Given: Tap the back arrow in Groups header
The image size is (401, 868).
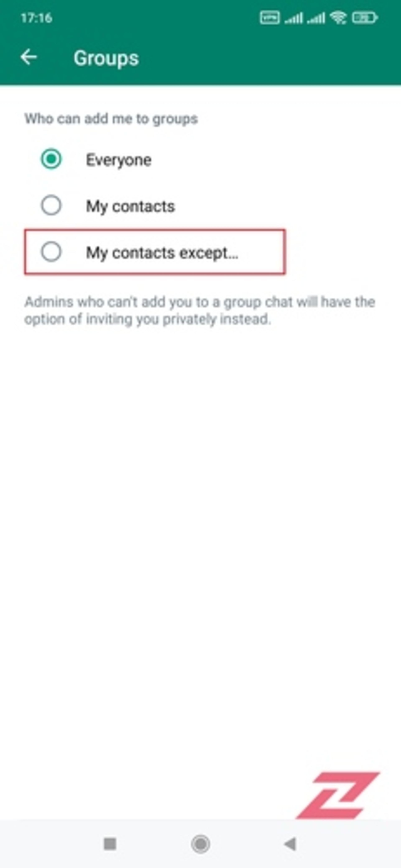Looking at the screenshot, I should pos(29,57).
